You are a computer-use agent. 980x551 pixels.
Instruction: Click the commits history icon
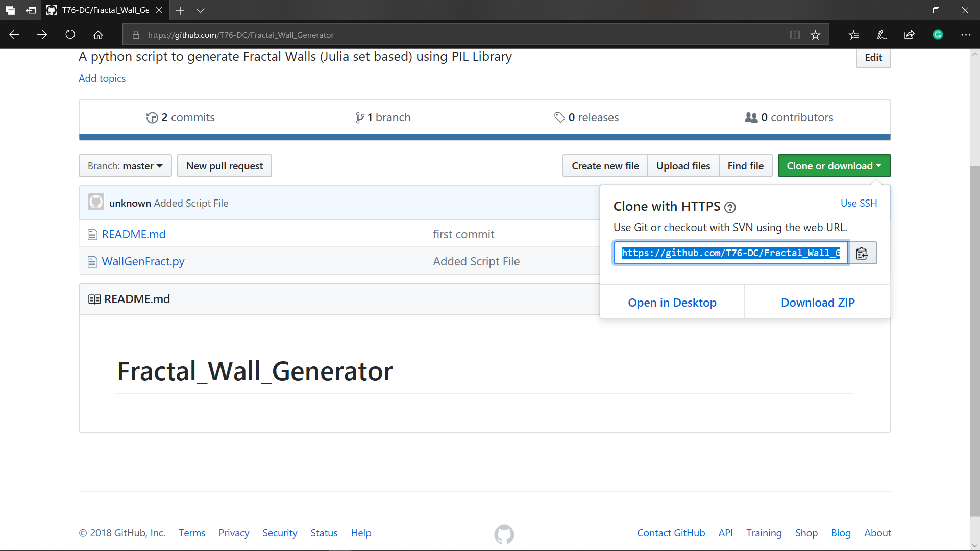pos(152,117)
